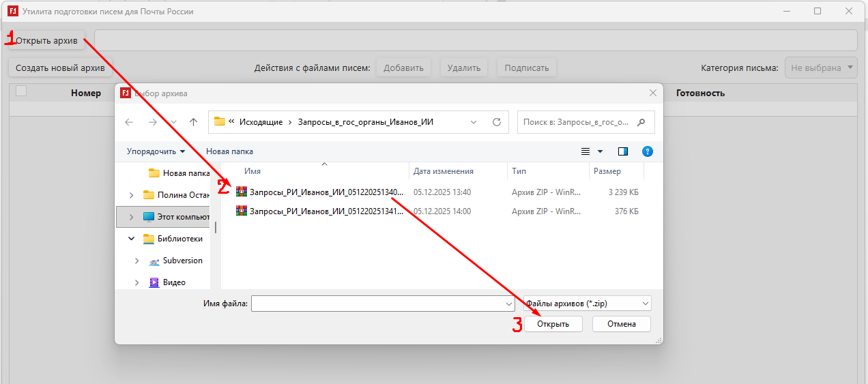
Task: Open the Категория письма dropdown
Action: point(822,68)
